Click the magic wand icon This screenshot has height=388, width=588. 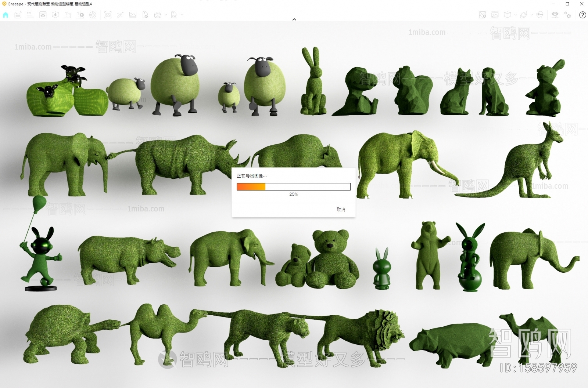pyautogui.click(x=120, y=15)
